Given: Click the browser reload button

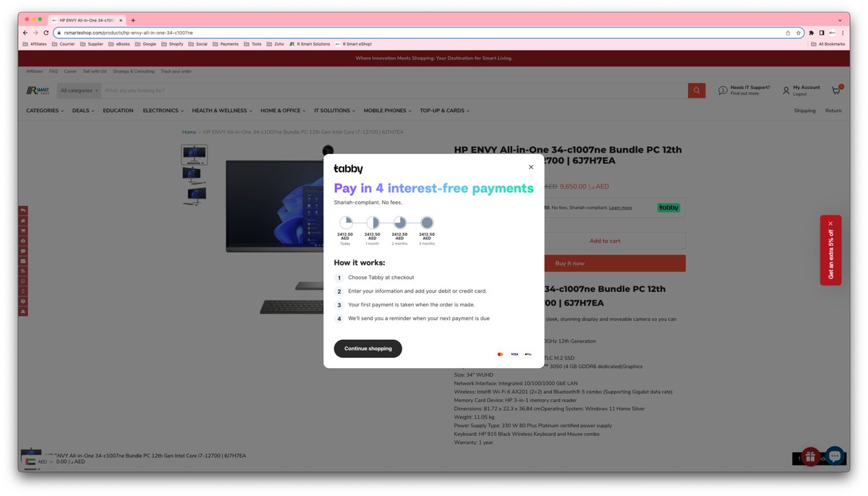Looking at the screenshot, I should (x=46, y=33).
